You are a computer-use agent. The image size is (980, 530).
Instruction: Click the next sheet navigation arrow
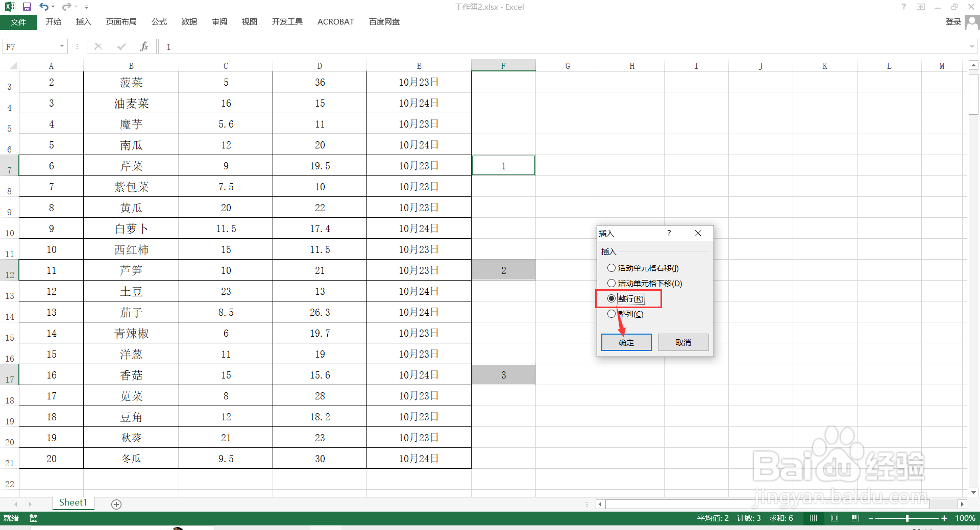[x=30, y=504]
